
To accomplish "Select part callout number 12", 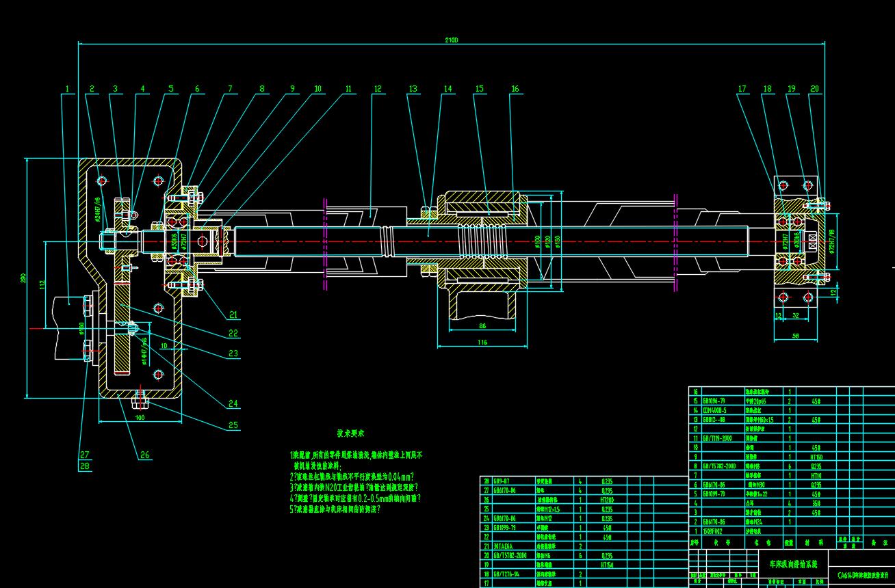I will click(x=377, y=89).
